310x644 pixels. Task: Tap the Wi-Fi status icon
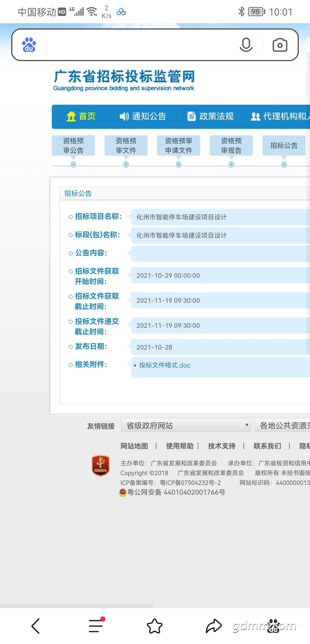point(92,11)
